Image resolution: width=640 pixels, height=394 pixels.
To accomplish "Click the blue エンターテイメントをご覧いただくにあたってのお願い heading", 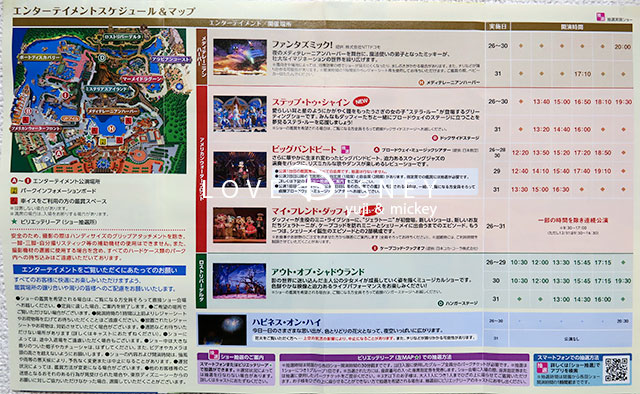I will click(100, 270).
